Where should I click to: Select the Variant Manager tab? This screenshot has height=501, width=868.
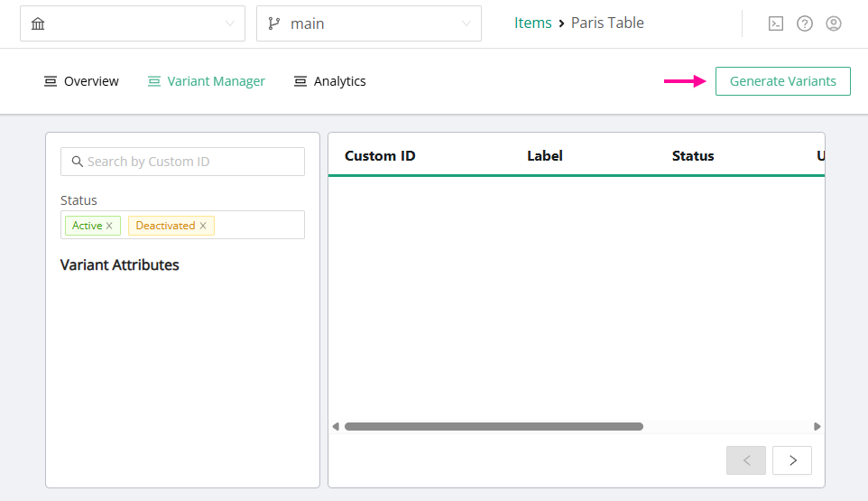(206, 81)
